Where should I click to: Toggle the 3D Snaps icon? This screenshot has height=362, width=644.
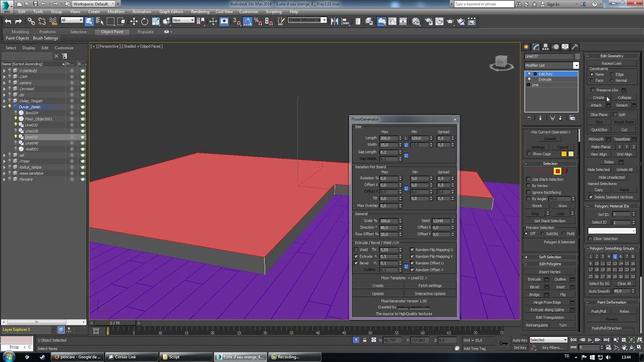236,21
